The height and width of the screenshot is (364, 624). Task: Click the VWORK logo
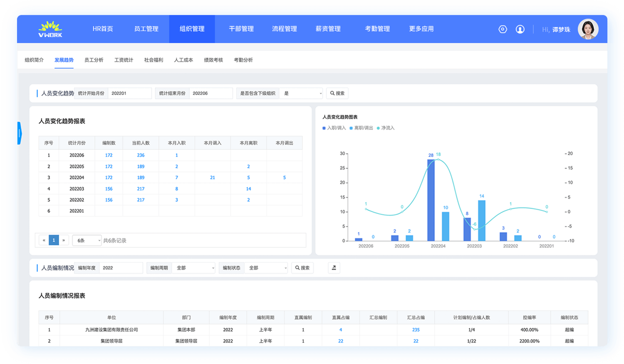(50, 29)
